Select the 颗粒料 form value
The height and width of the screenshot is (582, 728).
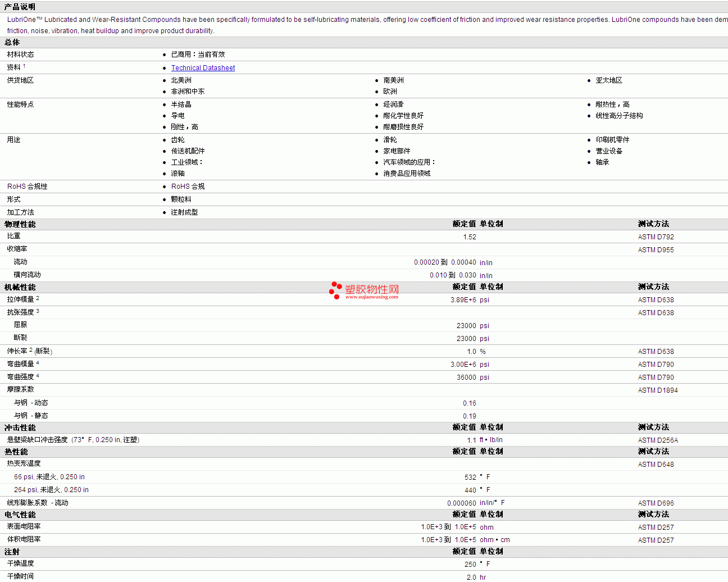coord(181,199)
